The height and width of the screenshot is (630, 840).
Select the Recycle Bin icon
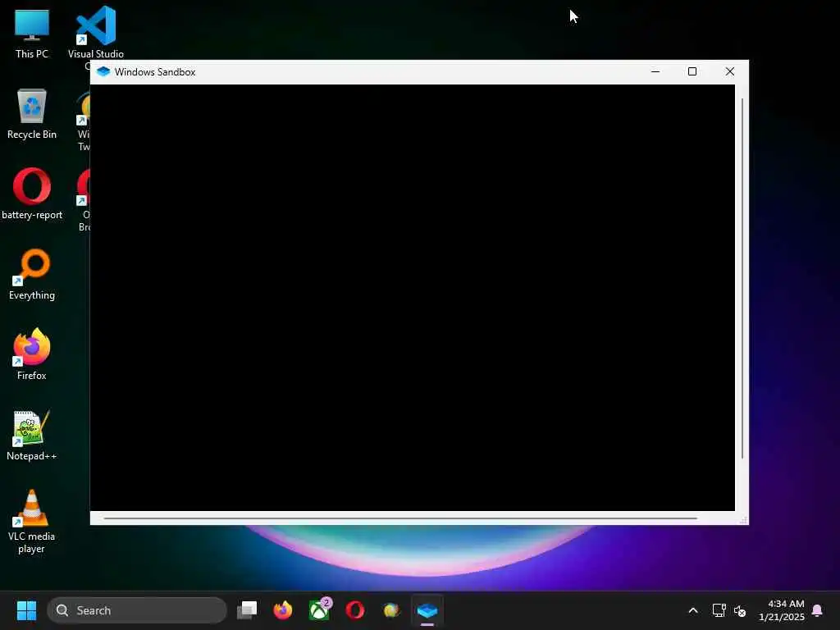[x=32, y=113]
